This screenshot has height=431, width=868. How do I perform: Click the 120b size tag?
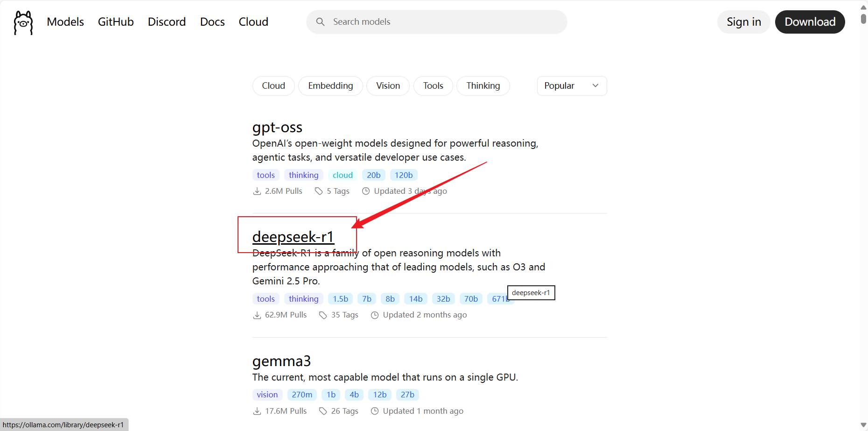coord(404,175)
